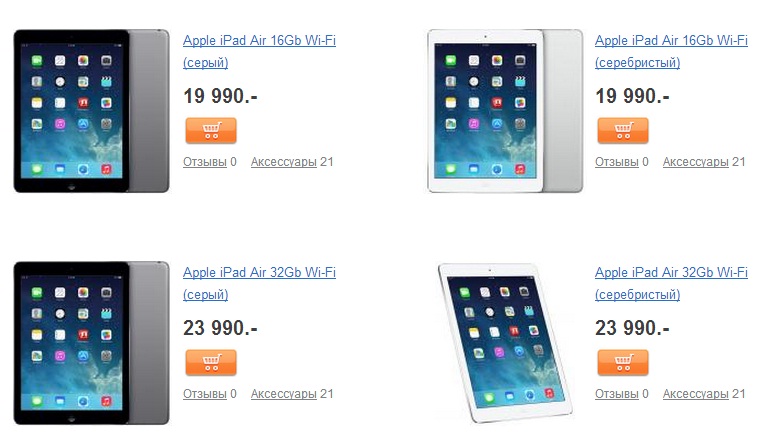This screenshot has width=778, height=442.
Task: Click gray iPad Air 32Gb product image
Action: (x=91, y=343)
